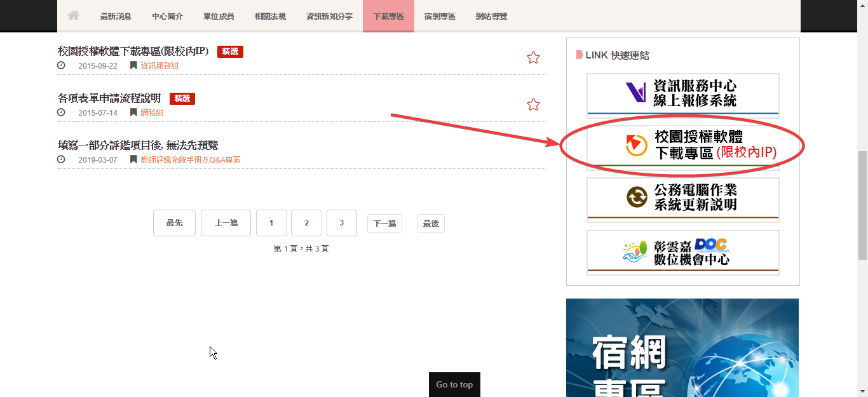The width and height of the screenshot is (868, 397).
Task: Go to previous page with 上一篇
Action: click(226, 223)
